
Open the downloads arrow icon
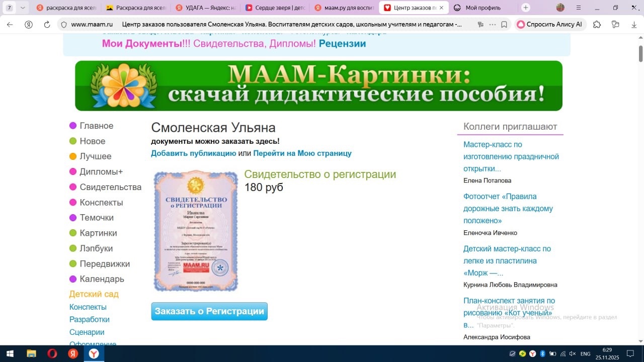click(634, 25)
